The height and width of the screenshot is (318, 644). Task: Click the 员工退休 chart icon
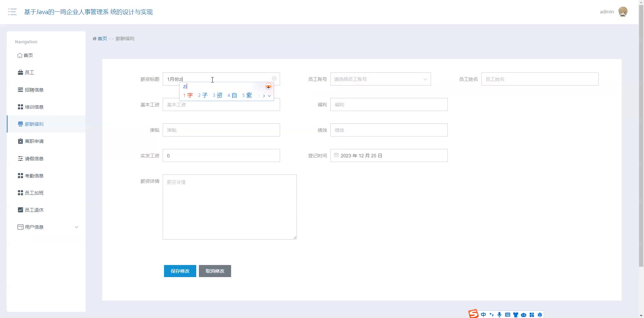click(x=20, y=210)
